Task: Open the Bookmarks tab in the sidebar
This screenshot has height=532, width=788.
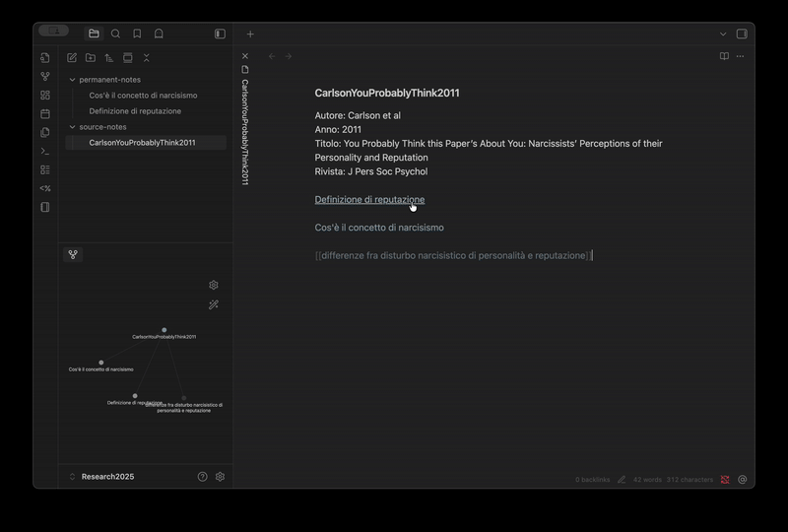Action: (x=137, y=33)
